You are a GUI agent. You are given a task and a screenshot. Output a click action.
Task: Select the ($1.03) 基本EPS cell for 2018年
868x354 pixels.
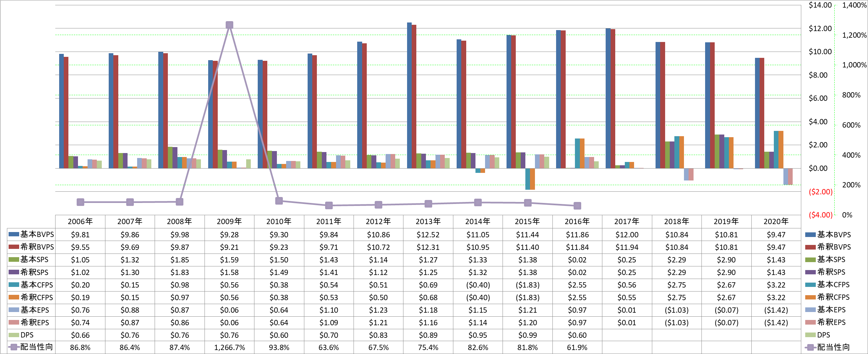[677, 310]
